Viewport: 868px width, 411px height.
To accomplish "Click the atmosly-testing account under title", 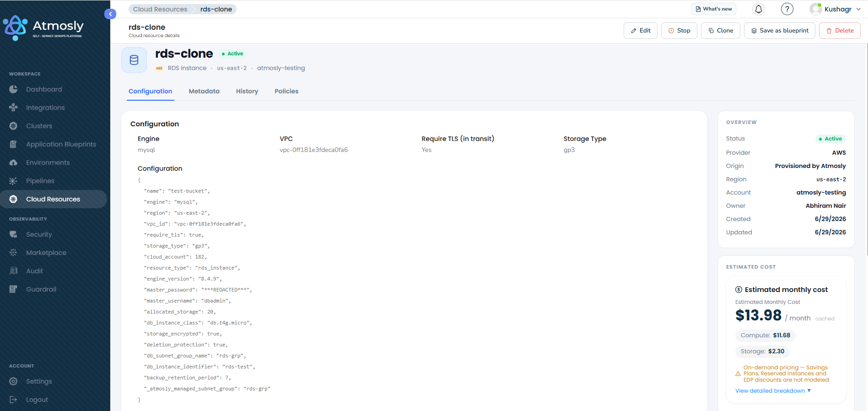I will tap(281, 68).
